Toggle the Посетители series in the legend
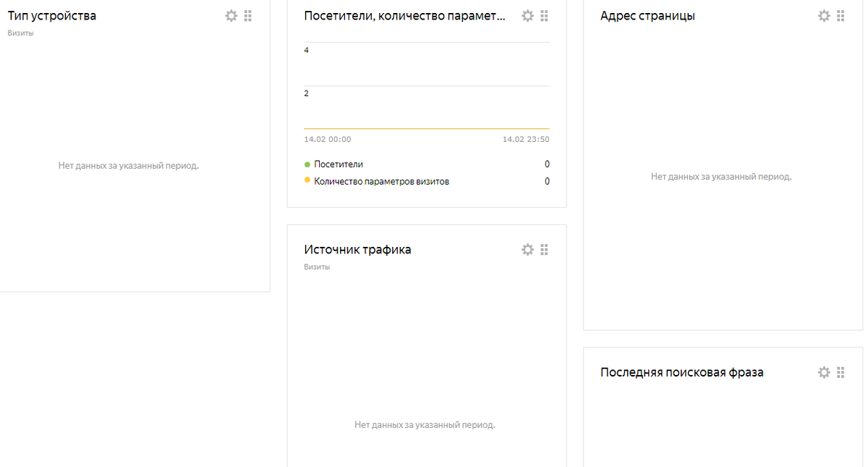868x467 pixels. 334,164
